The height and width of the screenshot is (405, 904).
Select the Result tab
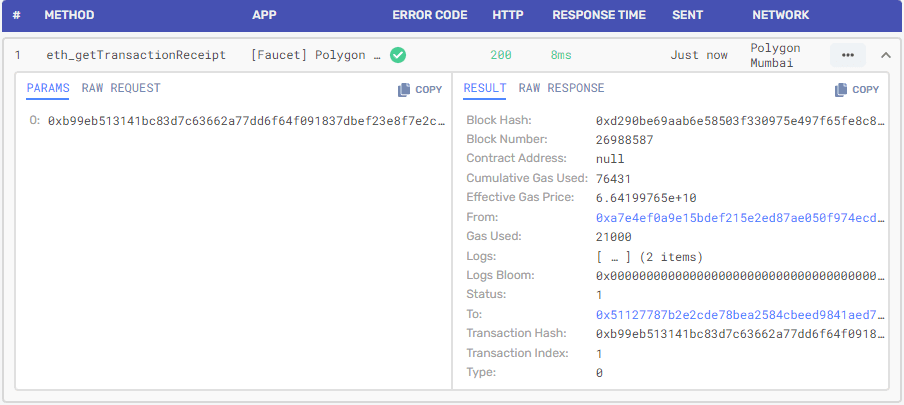coord(484,88)
